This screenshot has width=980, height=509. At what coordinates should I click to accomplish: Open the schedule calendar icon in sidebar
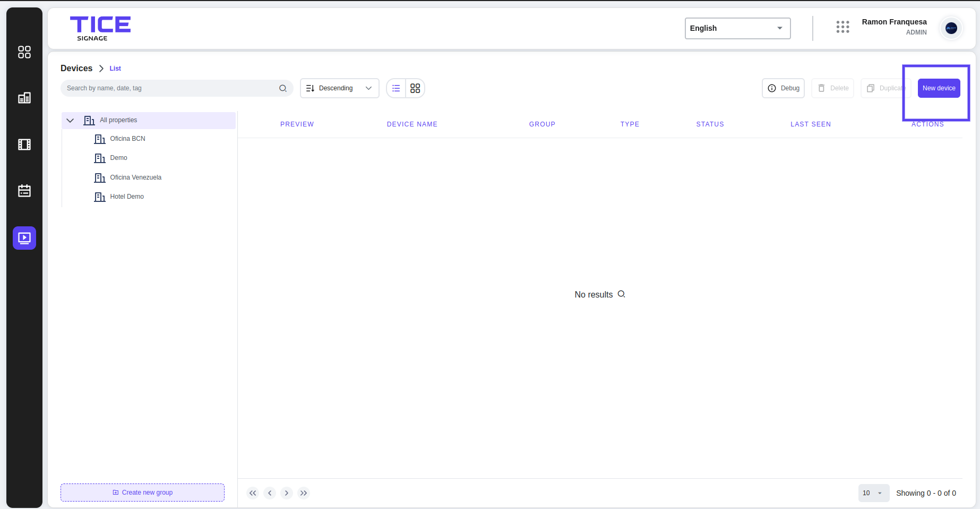24,191
